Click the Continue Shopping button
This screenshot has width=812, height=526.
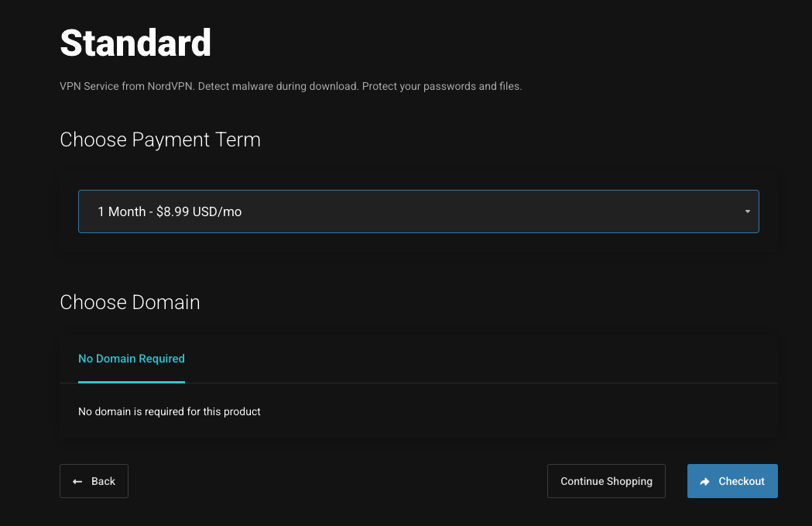[606, 481]
